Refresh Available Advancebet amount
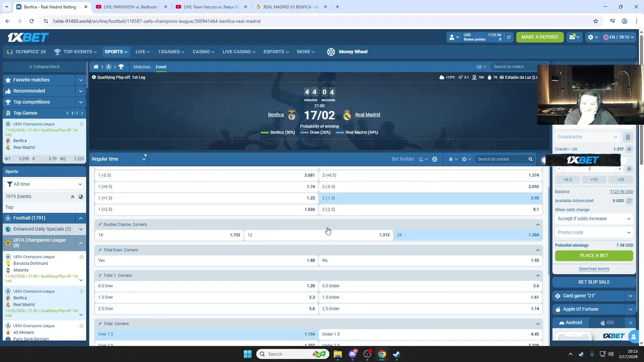This screenshot has height=362, width=644. (629, 201)
